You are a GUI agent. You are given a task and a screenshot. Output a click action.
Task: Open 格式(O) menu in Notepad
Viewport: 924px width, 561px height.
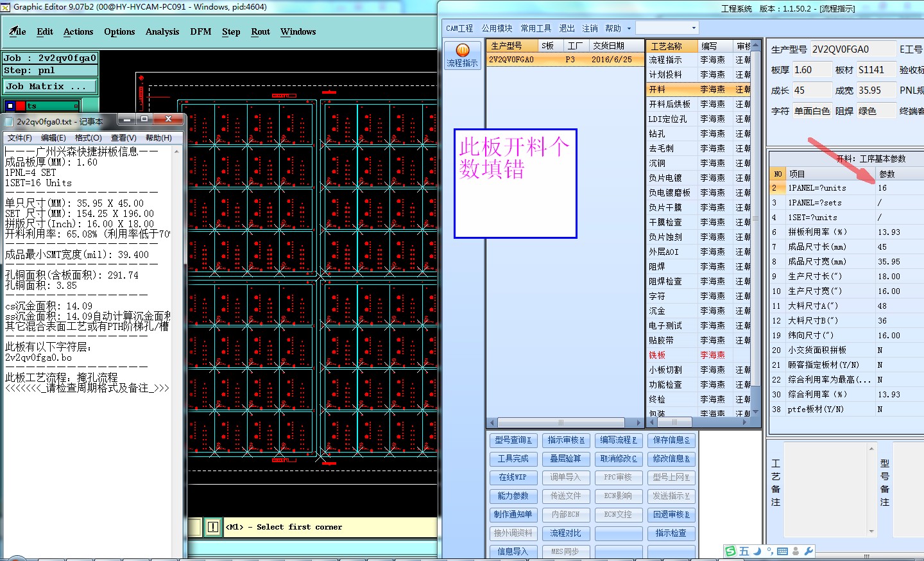pos(89,138)
